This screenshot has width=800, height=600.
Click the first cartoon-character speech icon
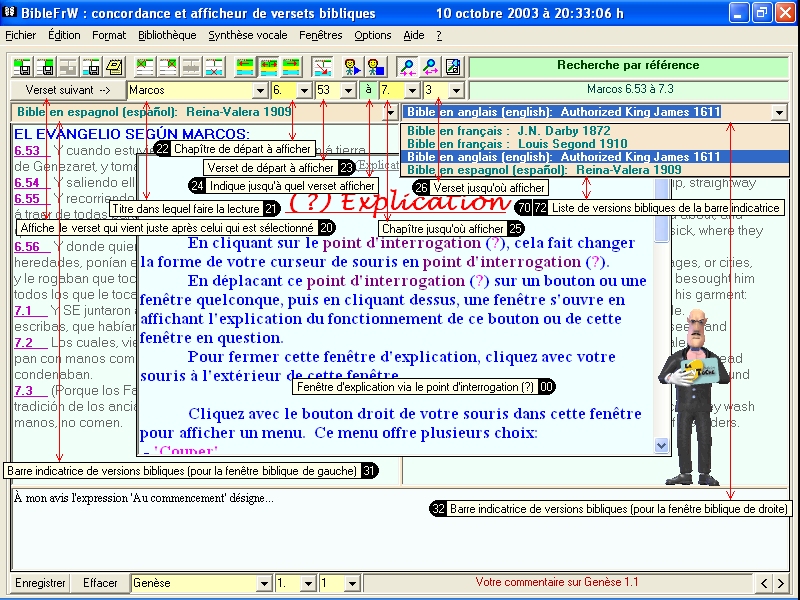click(352, 67)
